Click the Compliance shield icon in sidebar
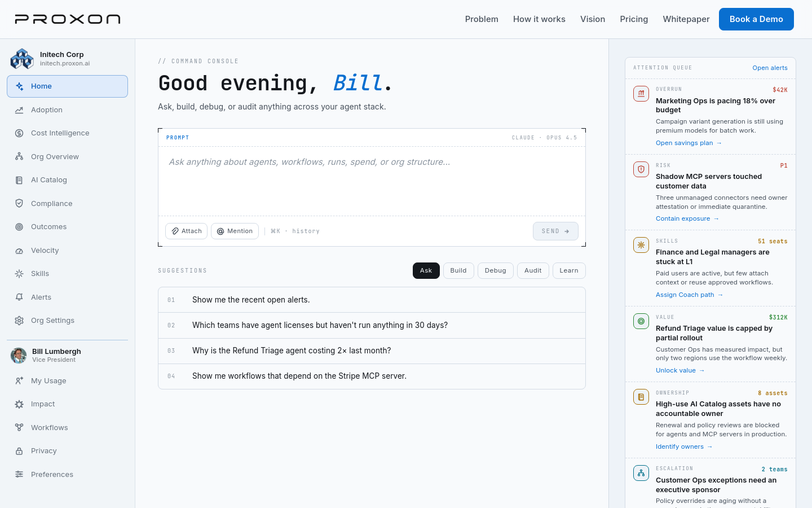The width and height of the screenshot is (812, 508). (19, 203)
